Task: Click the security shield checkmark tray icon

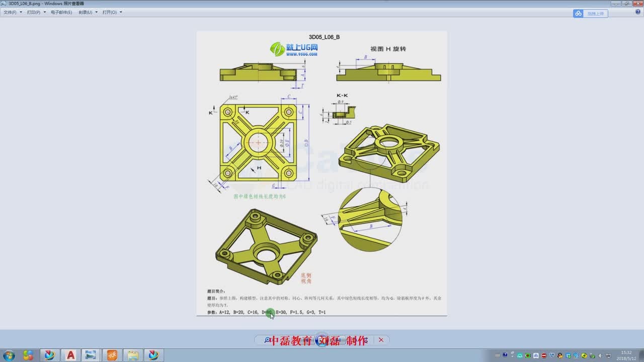Action: click(x=592, y=355)
